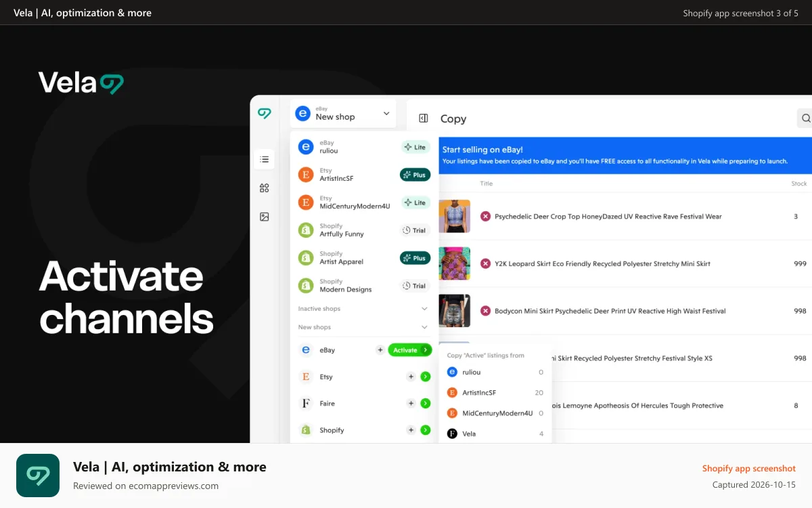Viewport: 812px width, 508px height.
Task: Click listing Lemoyne Apotheosis Of Hercules Tough Protective
Action: tap(637, 406)
